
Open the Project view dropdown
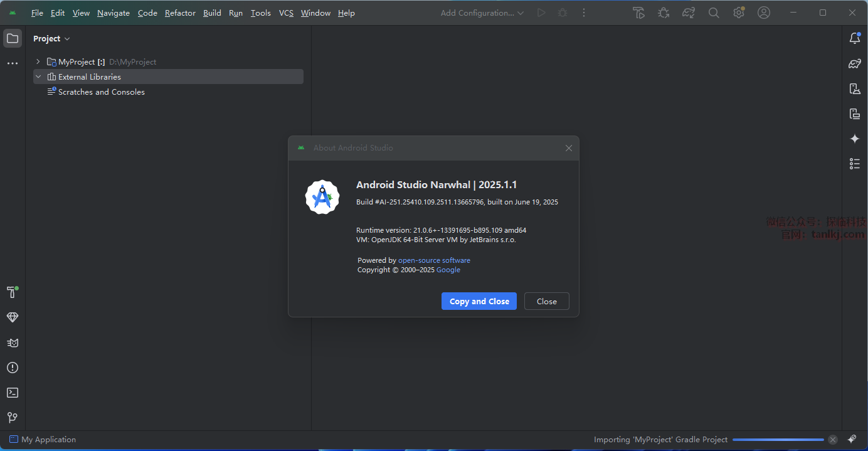point(51,39)
